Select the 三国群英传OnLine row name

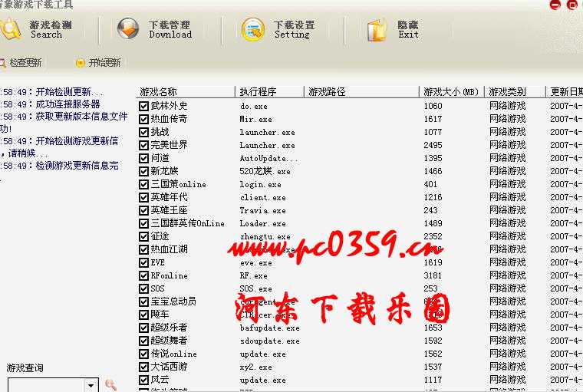point(188,223)
